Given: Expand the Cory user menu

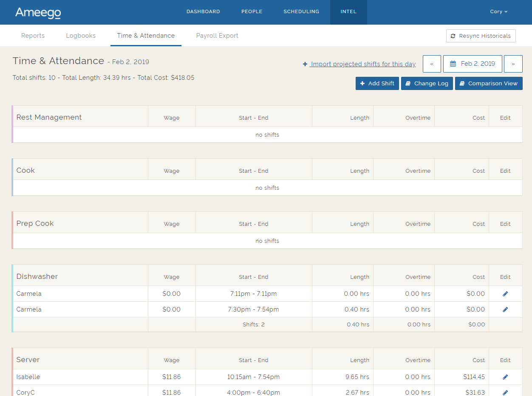Looking at the screenshot, I should click(498, 12).
